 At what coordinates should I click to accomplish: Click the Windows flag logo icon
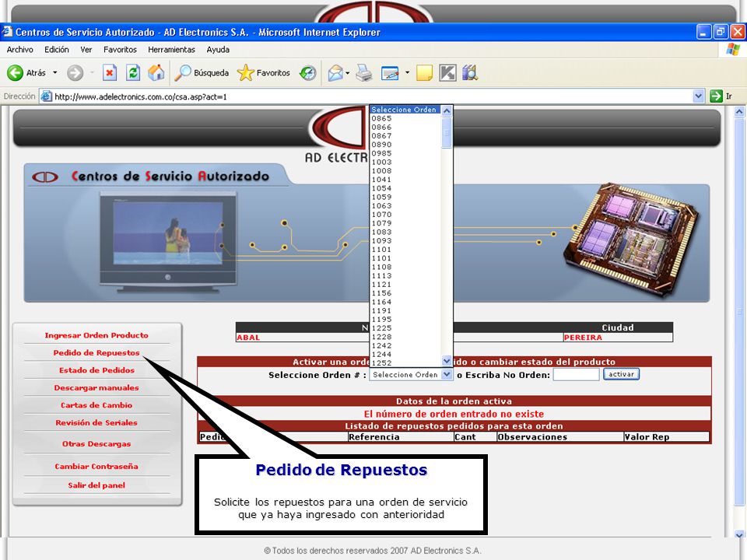tap(733, 50)
